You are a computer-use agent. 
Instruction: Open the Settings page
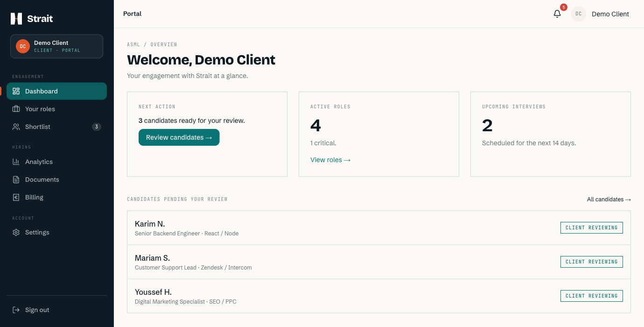click(56, 232)
